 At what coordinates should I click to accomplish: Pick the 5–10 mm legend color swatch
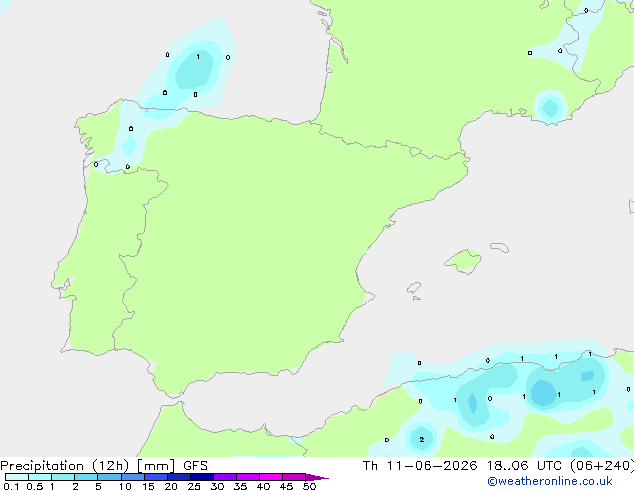(x=109, y=477)
